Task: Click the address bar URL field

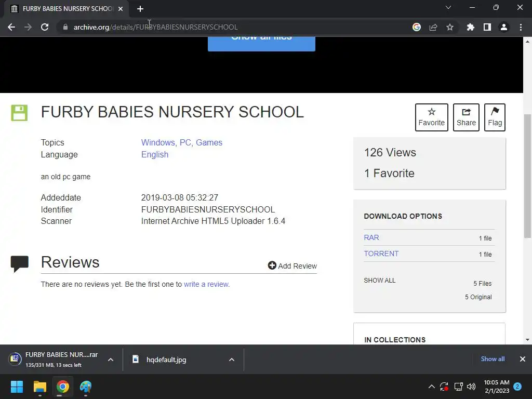Action: click(x=234, y=27)
